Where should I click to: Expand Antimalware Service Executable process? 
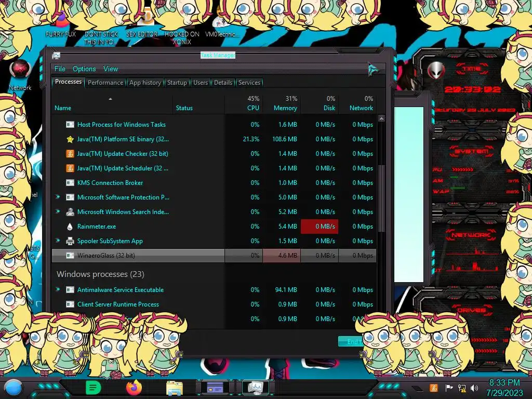coord(58,289)
